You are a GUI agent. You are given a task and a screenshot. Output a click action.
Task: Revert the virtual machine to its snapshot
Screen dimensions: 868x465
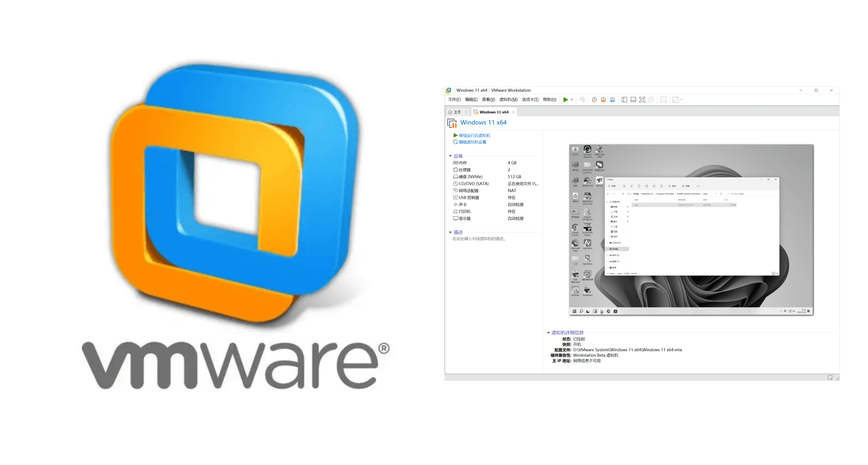click(x=604, y=100)
